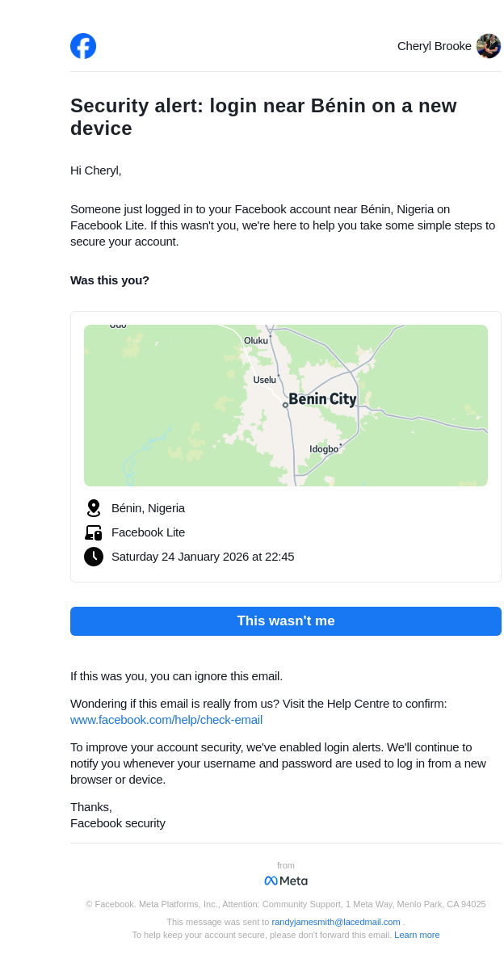Click the Cheryl Brooke name in header
Image resolution: width=504 pixels, height=980 pixels.
coord(434,46)
